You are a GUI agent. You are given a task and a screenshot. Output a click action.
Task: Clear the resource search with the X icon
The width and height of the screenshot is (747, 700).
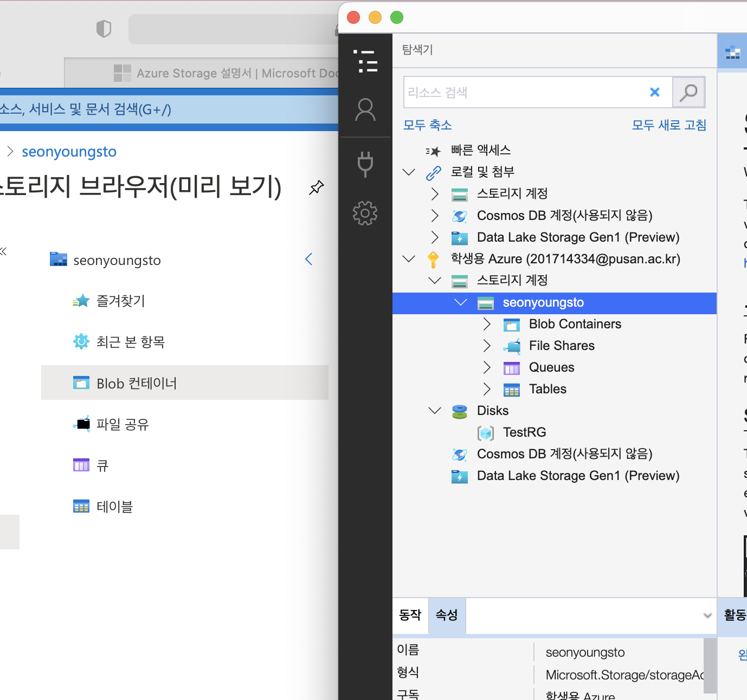click(655, 92)
